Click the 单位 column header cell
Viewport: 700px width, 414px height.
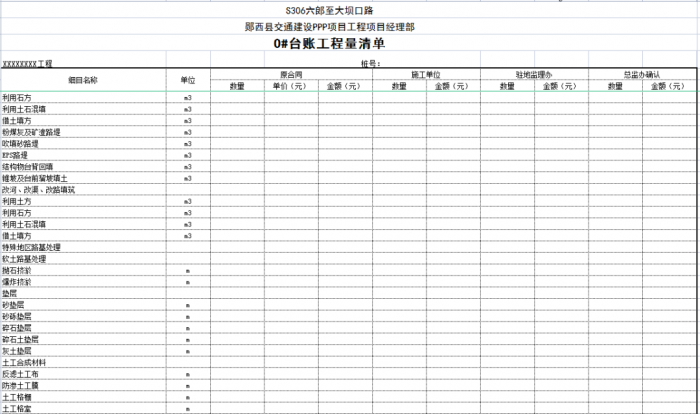pyautogui.click(x=188, y=80)
